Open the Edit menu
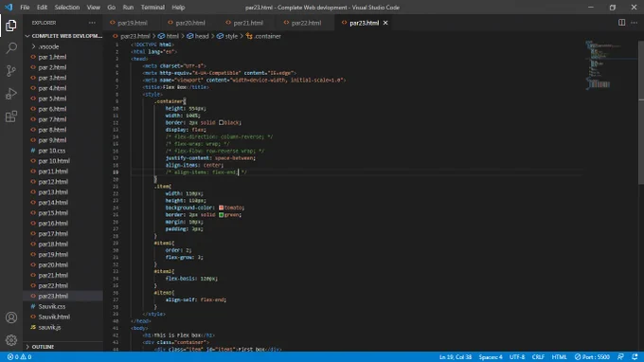Screen dimensions: 644x362 (42, 8)
